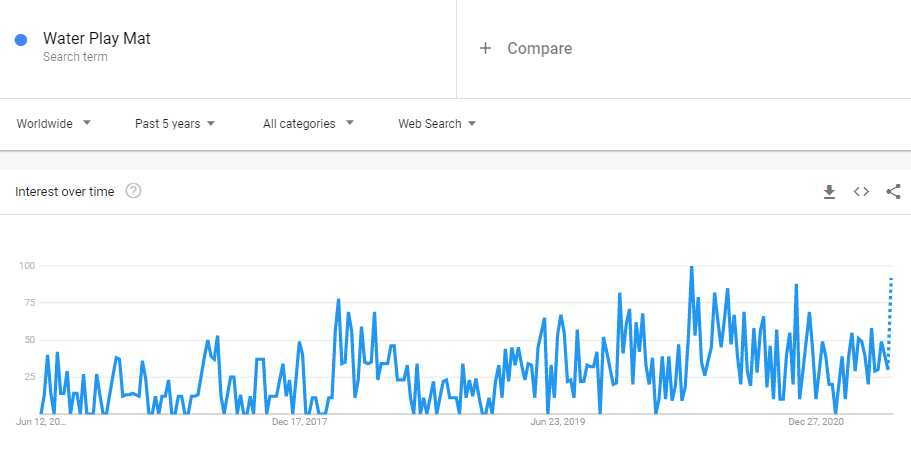
Task: Click the Search term label under Water Play Mat
Action: pos(75,57)
